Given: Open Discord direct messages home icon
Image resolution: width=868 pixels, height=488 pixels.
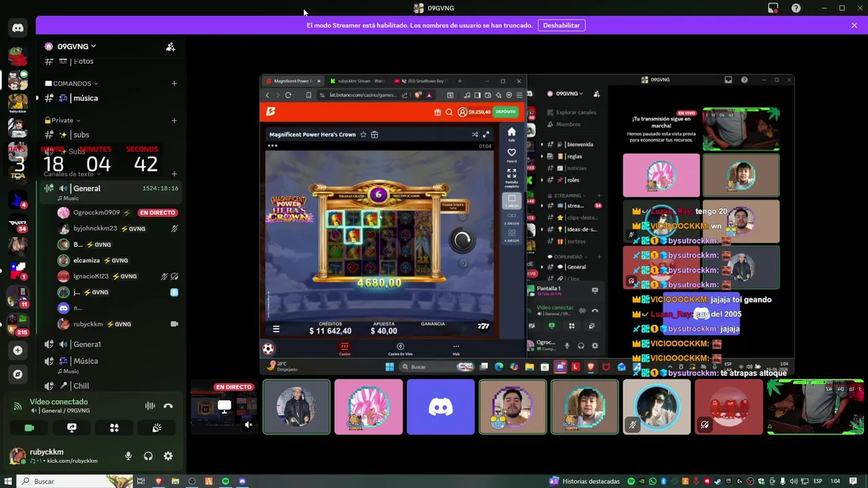Looking at the screenshot, I should [18, 28].
